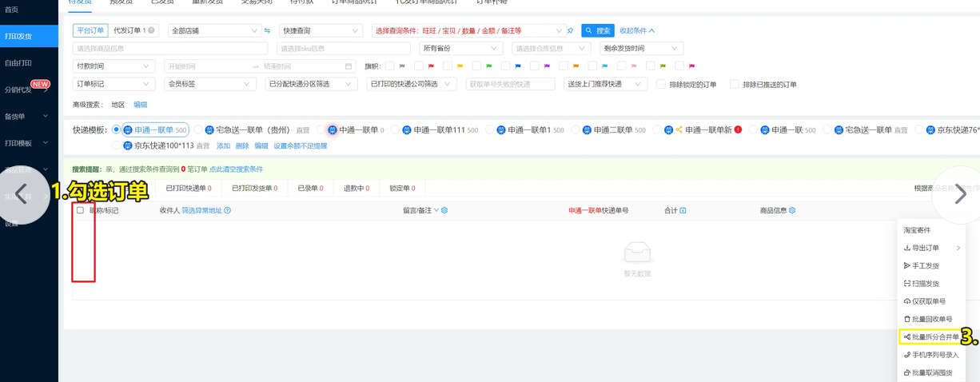Open the 所有省份 province dropdown
Screen dimensions: 980x382
460,49
